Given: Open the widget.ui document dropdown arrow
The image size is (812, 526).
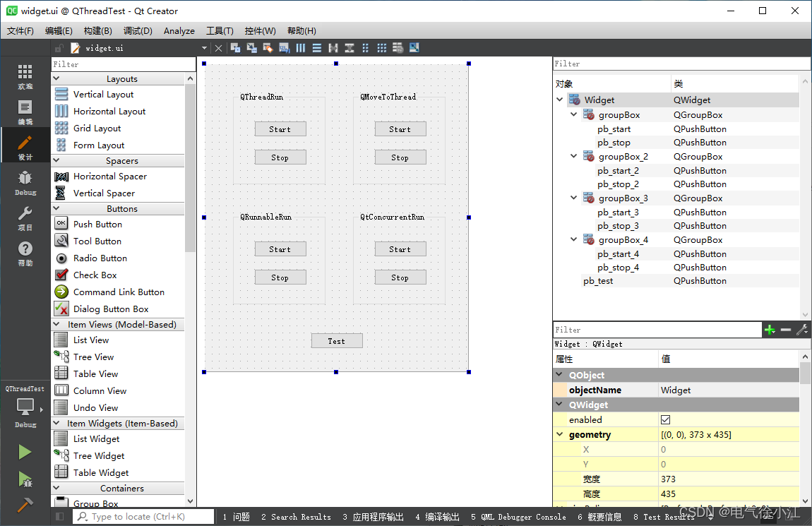Looking at the screenshot, I should click(204, 48).
